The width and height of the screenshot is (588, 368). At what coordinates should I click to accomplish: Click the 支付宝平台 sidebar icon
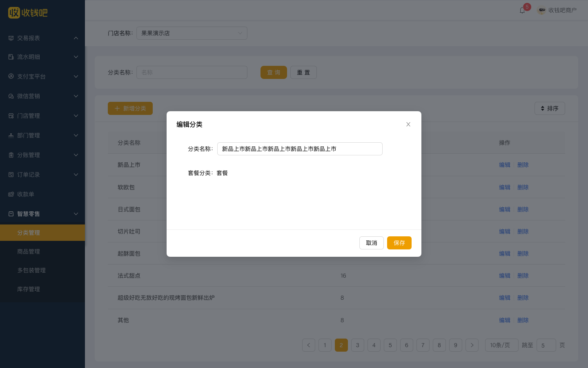(11, 76)
